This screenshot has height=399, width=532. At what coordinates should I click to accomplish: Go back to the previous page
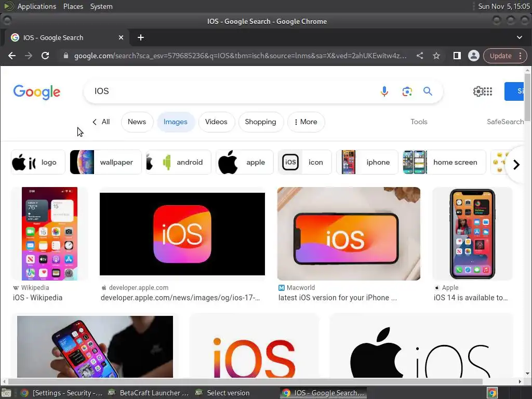[x=12, y=56]
